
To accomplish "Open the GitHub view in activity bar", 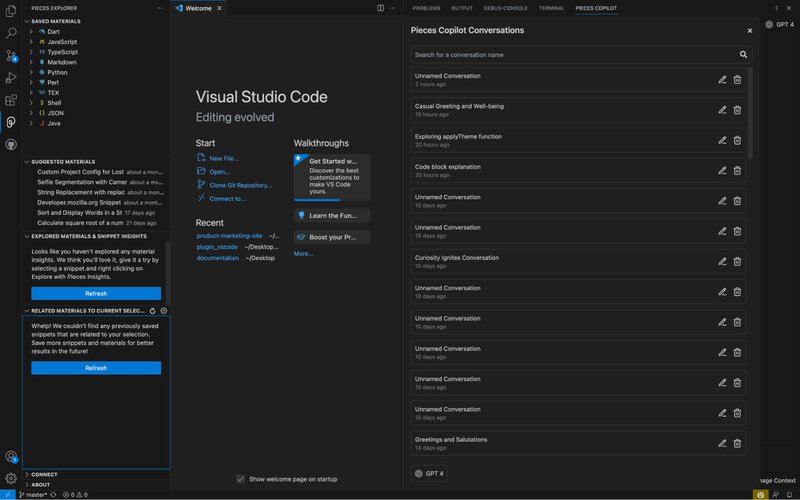I will pyautogui.click(x=11, y=144).
